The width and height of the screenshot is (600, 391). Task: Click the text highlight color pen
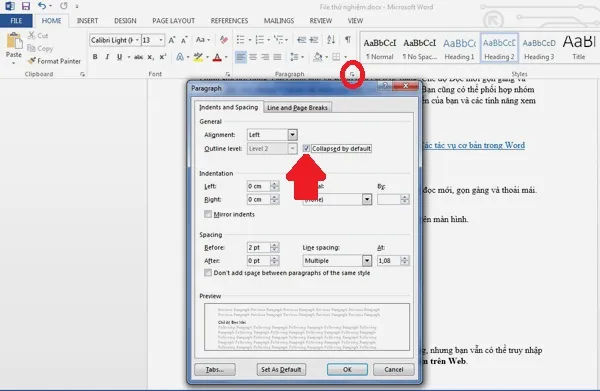pyautogui.click(x=198, y=57)
